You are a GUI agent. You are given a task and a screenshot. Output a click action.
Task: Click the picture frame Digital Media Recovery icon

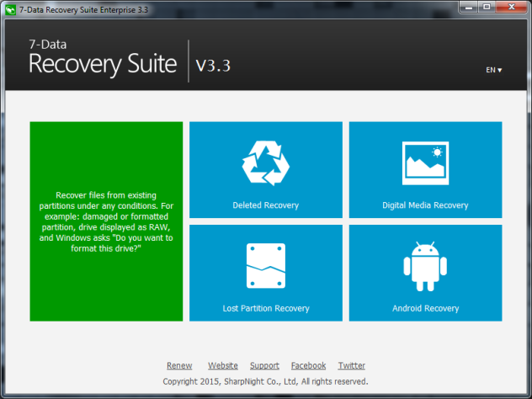[425, 163]
